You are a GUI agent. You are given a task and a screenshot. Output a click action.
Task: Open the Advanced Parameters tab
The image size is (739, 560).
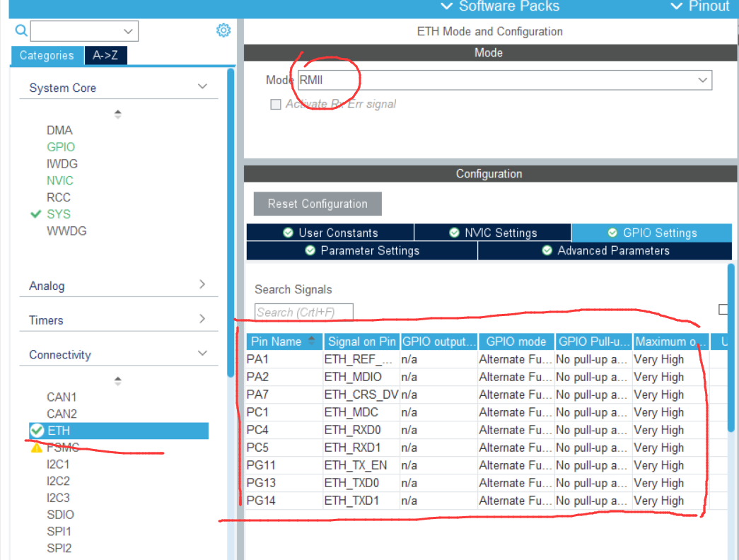(x=605, y=251)
